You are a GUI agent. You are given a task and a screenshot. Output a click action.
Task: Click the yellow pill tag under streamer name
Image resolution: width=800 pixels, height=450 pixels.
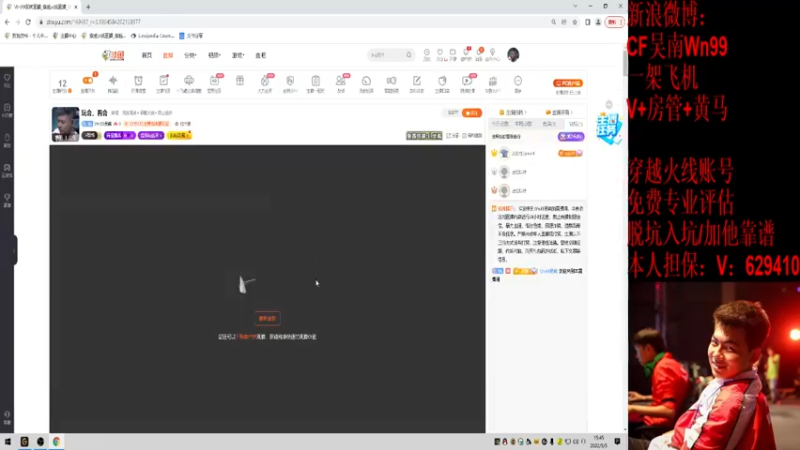(x=179, y=135)
